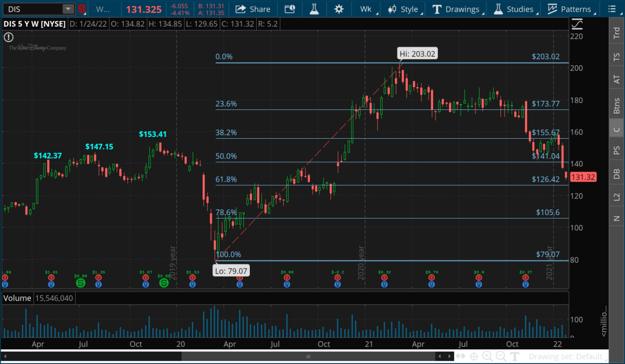Open the DIS symbol dropdown arrow
The width and height of the screenshot is (625, 364).
coord(68,9)
